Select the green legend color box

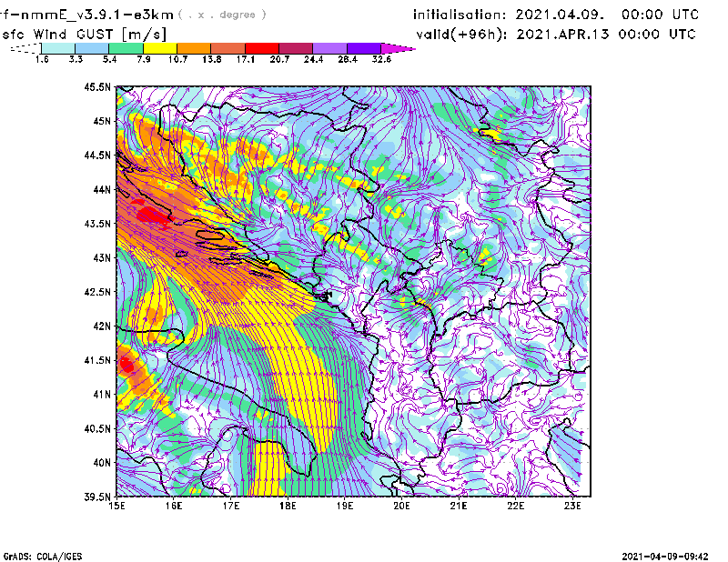pos(126,48)
